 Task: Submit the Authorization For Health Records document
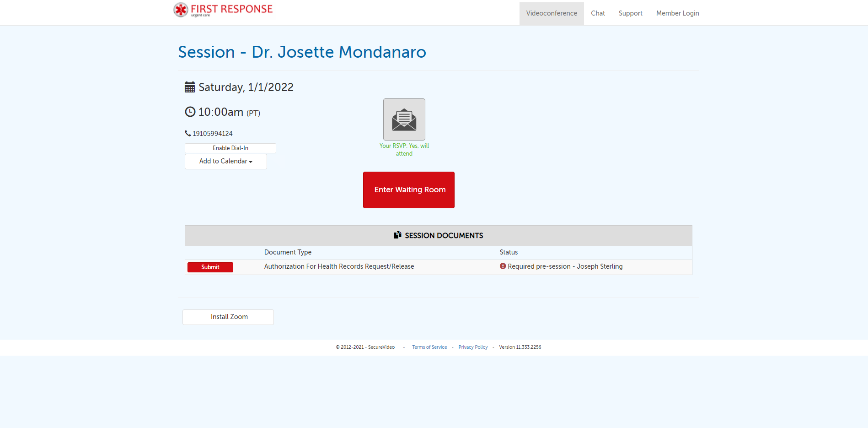[x=210, y=267]
